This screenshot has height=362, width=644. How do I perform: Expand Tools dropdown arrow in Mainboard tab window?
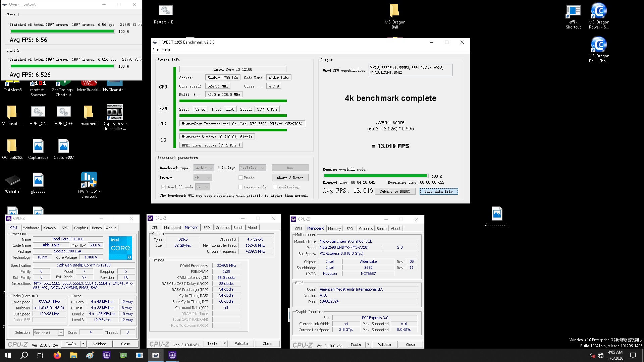coord(368,345)
